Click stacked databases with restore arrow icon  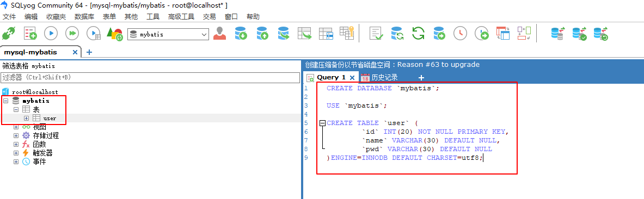click(601, 34)
